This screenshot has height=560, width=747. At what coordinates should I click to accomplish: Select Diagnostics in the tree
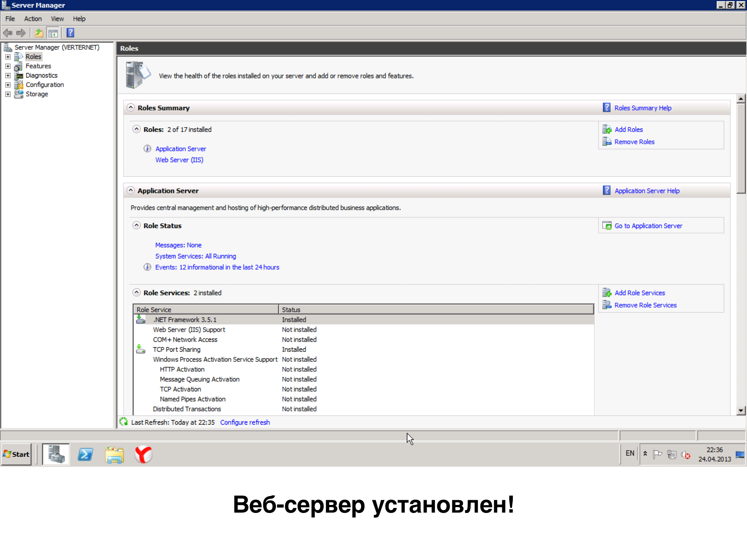[x=42, y=75]
